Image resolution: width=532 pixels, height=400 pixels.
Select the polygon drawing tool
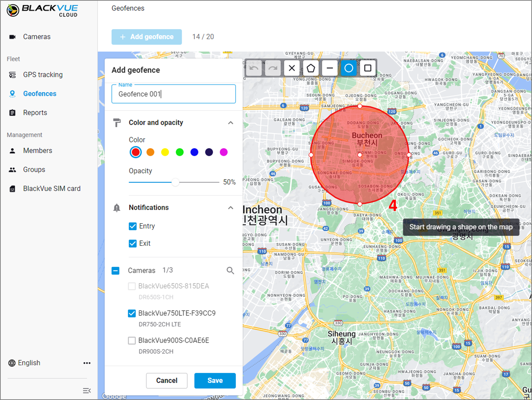point(311,68)
